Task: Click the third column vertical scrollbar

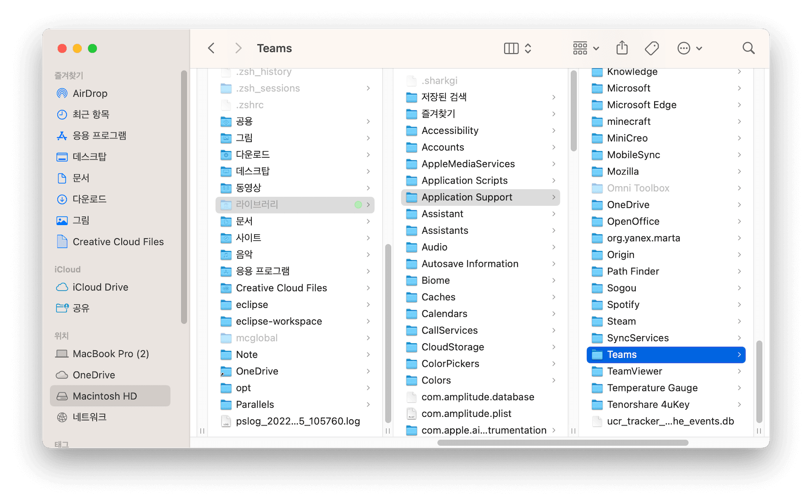Action: click(x=759, y=381)
